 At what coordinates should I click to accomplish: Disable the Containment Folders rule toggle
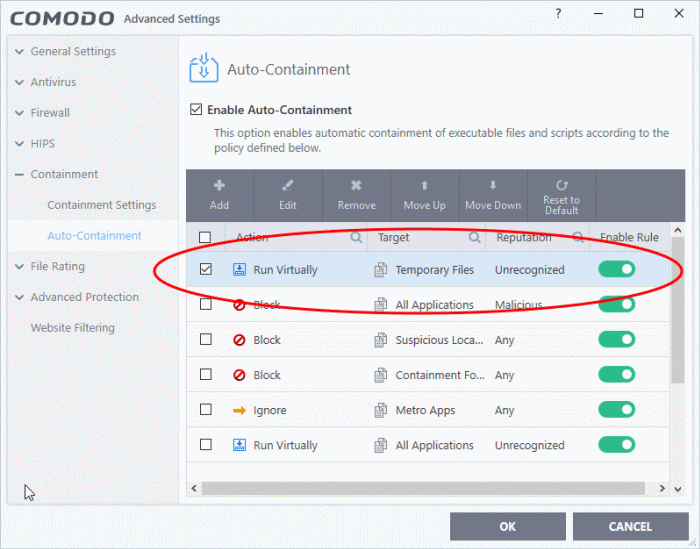click(617, 374)
